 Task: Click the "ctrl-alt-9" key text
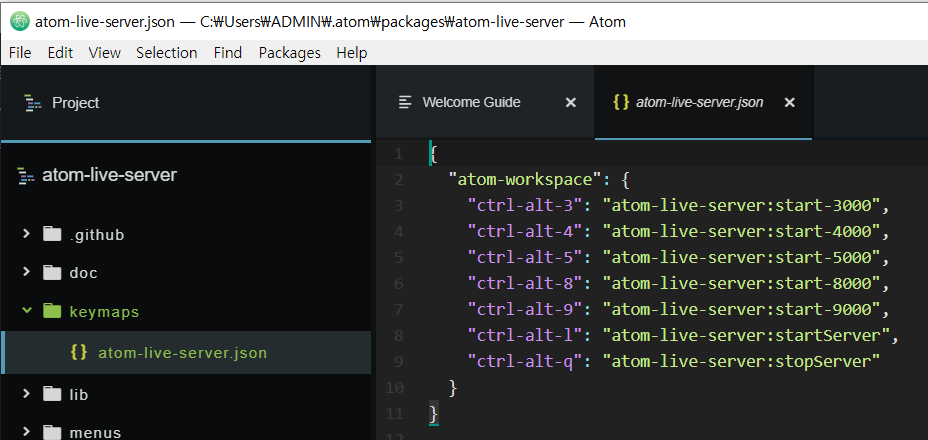[x=526, y=309]
